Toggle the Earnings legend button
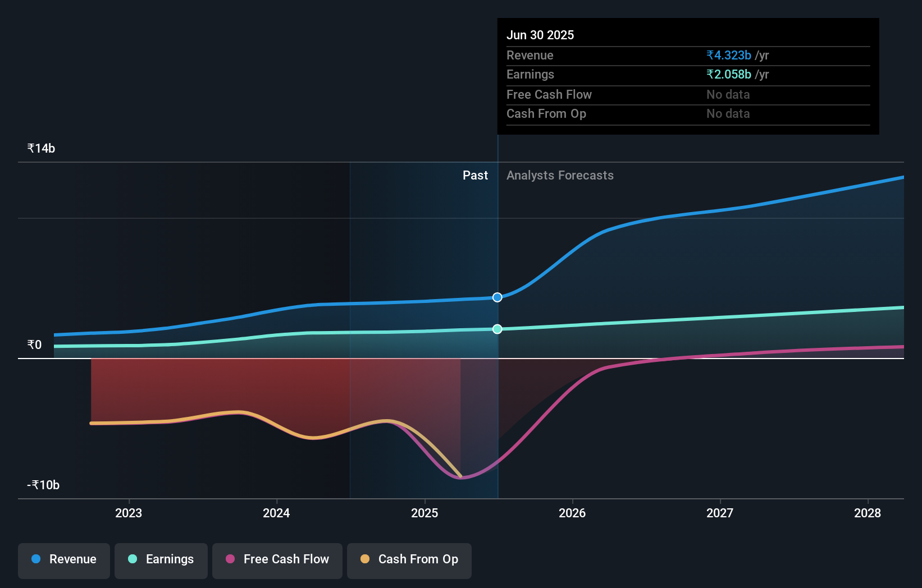The image size is (922, 588). pos(161,561)
